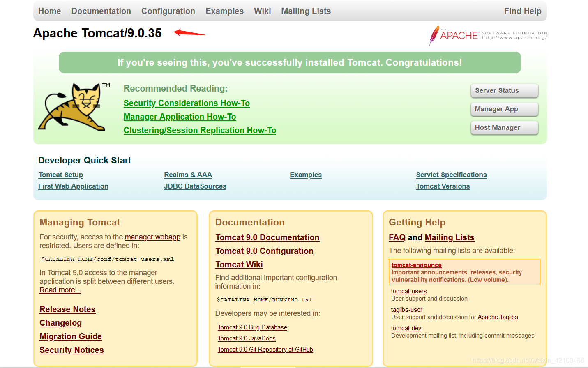Click Find Help in the navigation bar
This screenshot has width=588, height=368.
pos(523,11)
